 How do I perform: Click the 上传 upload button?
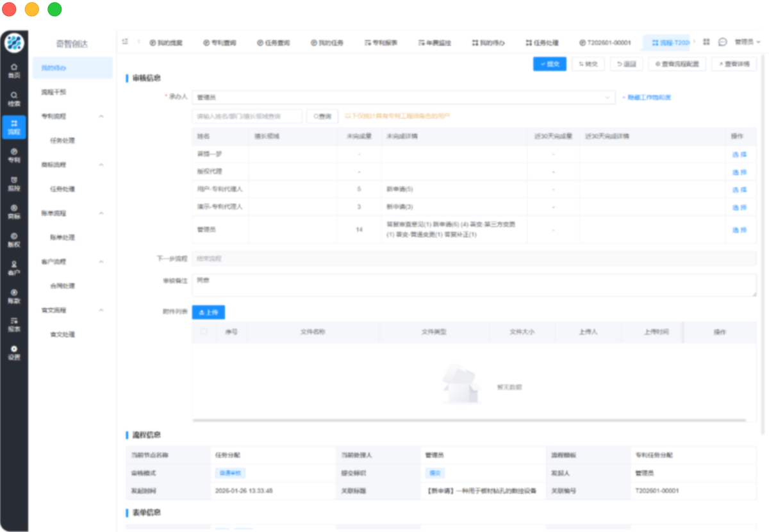click(x=208, y=312)
